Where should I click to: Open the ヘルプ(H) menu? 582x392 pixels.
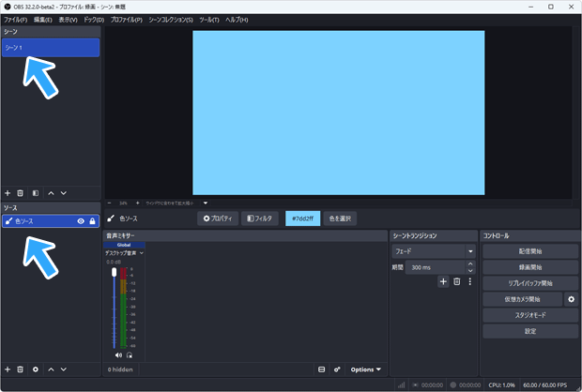click(x=237, y=20)
